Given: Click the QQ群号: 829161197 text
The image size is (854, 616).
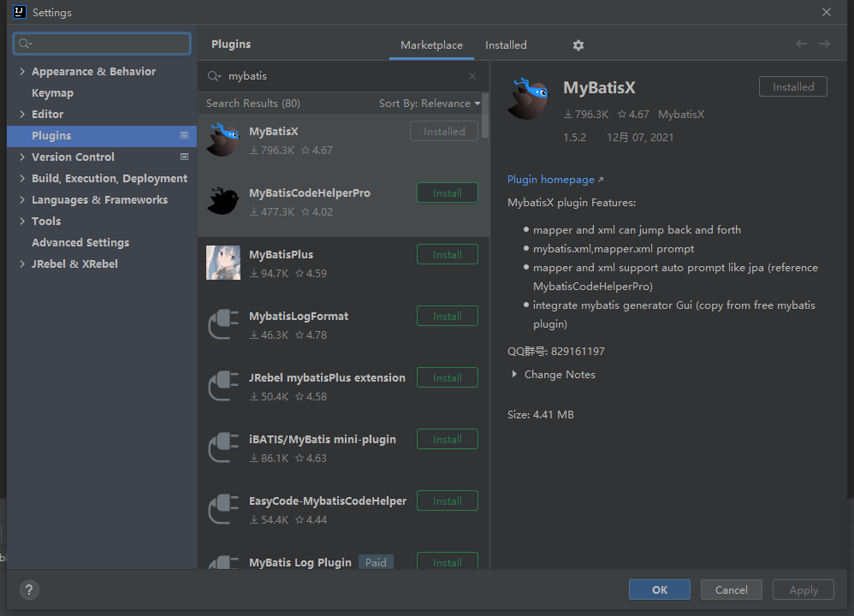Looking at the screenshot, I should (x=555, y=352).
